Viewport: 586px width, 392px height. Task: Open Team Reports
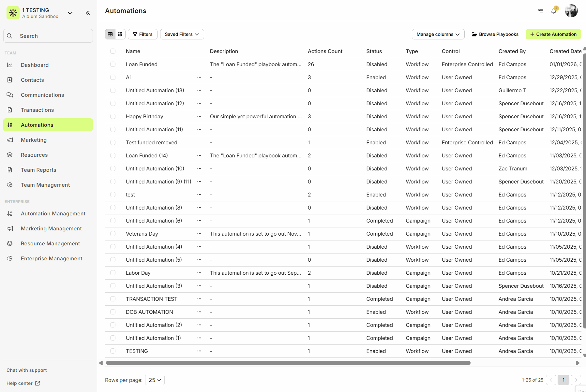(x=38, y=170)
